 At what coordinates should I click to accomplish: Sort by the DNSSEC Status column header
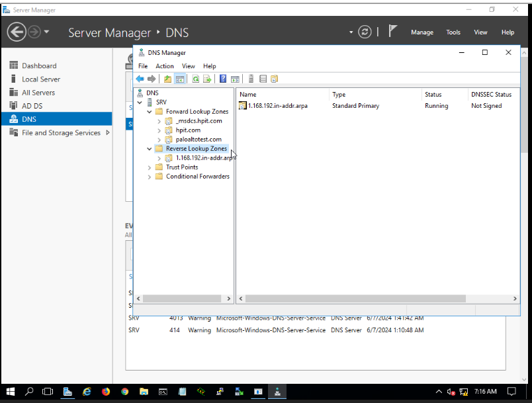point(491,95)
